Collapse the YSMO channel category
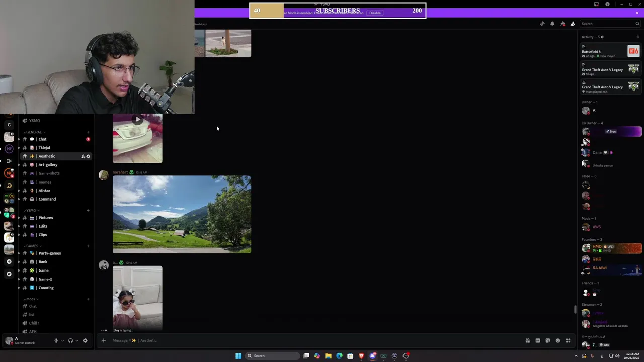This screenshot has height=362, width=644. (x=31, y=210)
